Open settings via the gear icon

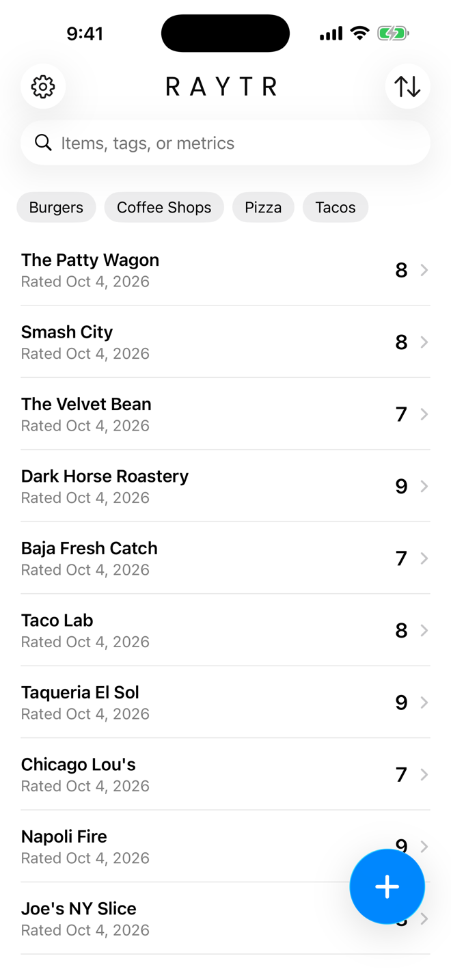43,87
